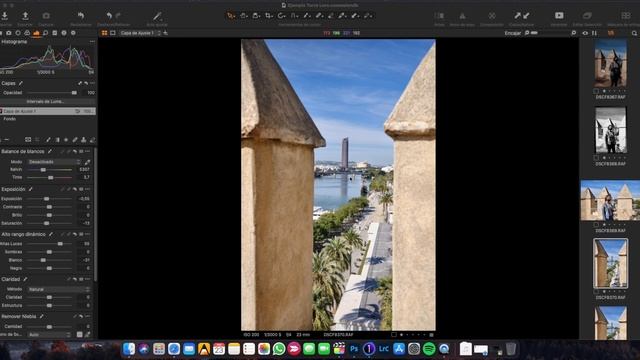
Task: Click the Copiar/Aplicar adjustments arrows
Action: pos(522,16)
